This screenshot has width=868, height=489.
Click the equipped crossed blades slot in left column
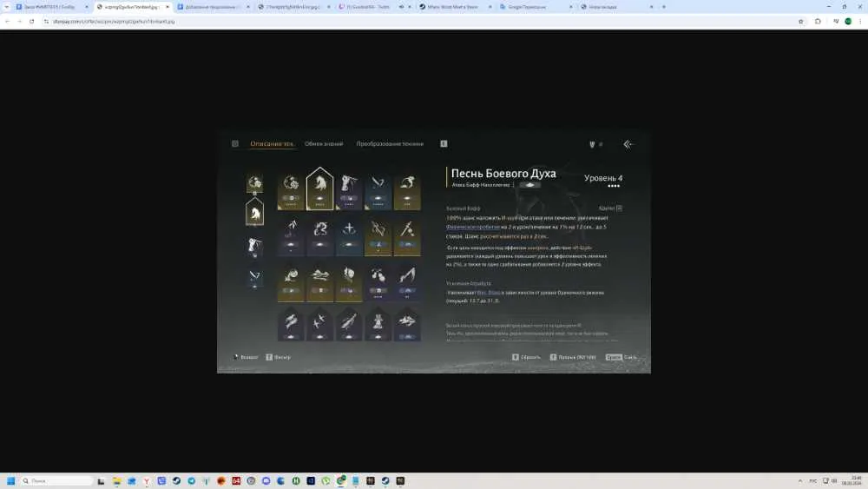(254, 276)
